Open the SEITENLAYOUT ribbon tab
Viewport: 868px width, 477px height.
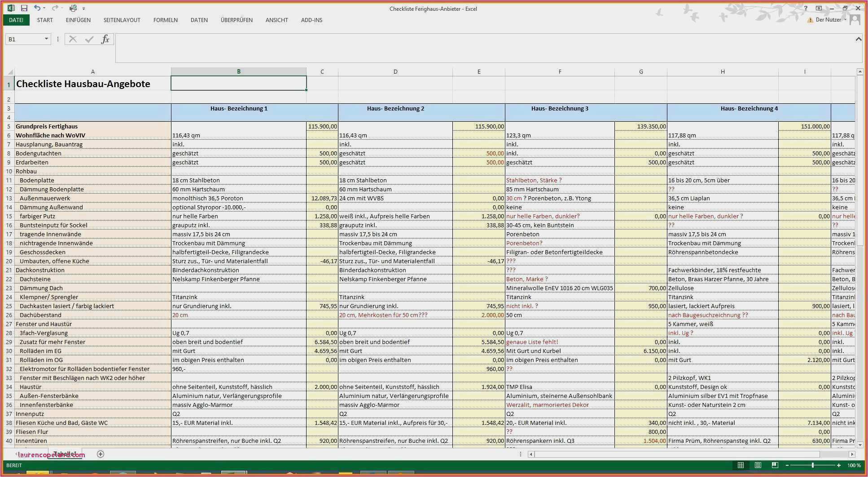pyautogui.click(x=122, y=20)
